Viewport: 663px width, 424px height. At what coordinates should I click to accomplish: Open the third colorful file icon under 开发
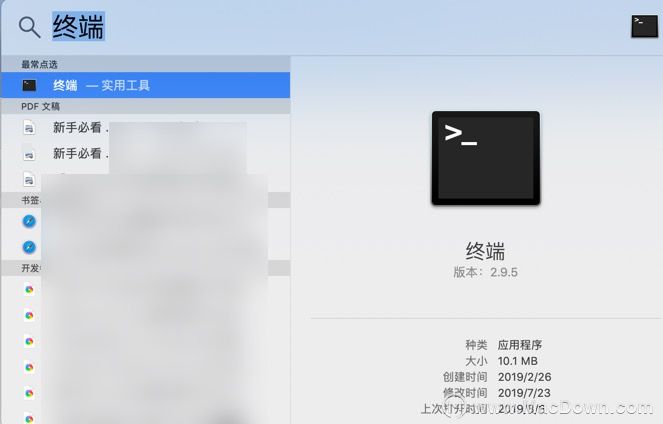[x=29, y=341]
